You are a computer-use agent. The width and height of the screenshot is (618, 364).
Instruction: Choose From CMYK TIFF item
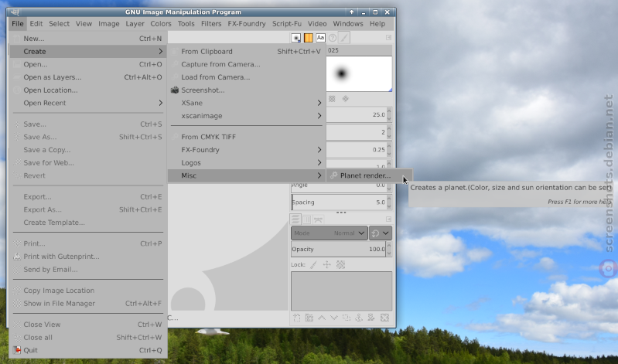pyautogui.click(x=246, y=137)
